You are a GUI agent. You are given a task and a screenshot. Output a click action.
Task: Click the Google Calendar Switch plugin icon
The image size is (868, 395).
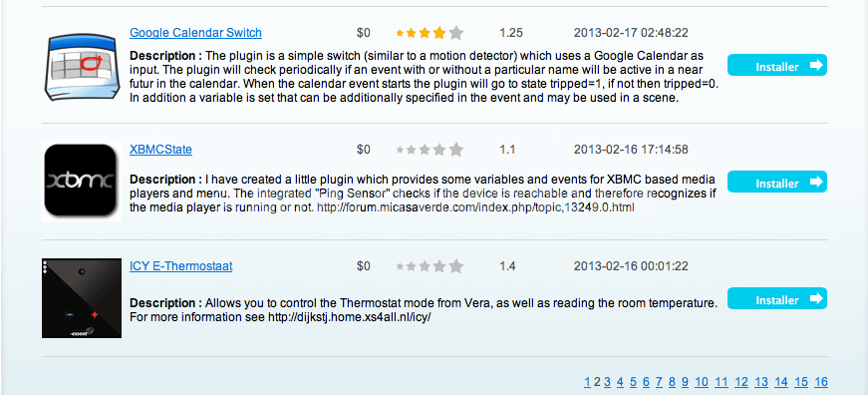(x=82, y=67)
